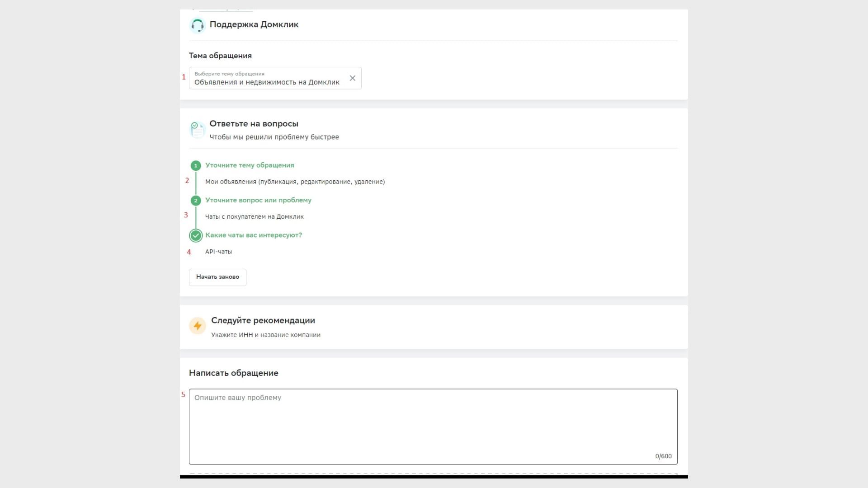Click Чаты с покупателем на Домклик answer
The image size is (868, 488).
click(x=255, y=217)
